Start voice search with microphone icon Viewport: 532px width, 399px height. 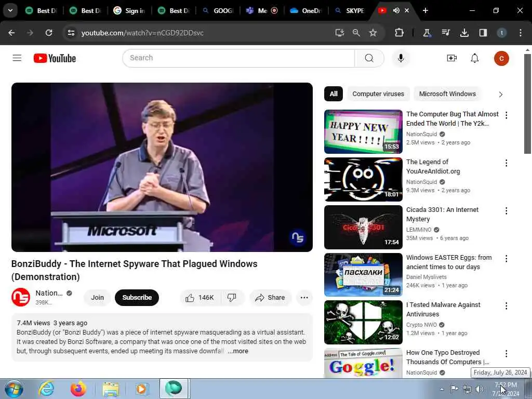[x=401, y=58]
